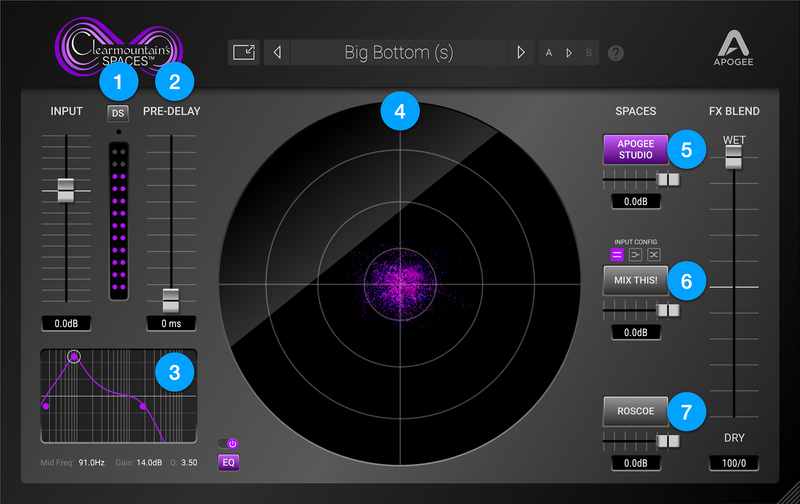Select the Apogee Studio space
Image resolution: width=800 pixels, height=504 pixels.
635,150
